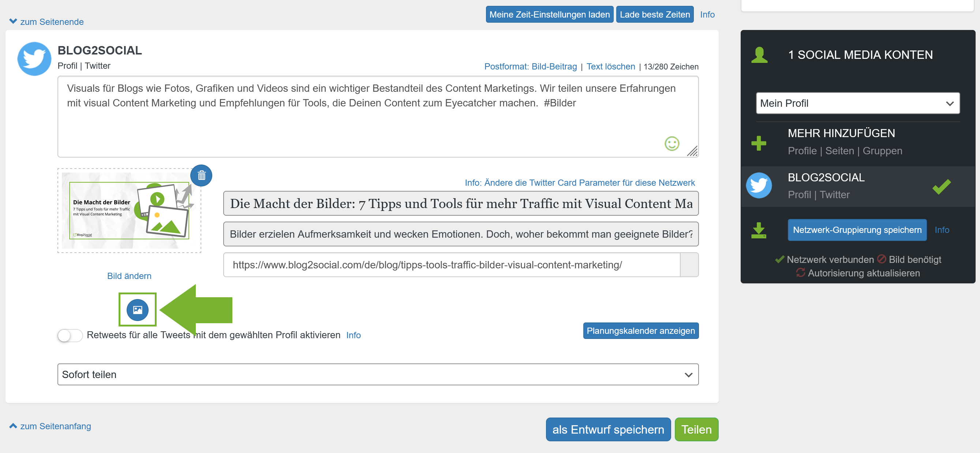Click the green Netzwerk verbunden check icon
The height and width of the screenshot is (453, 980).
click(x=779, y=260)
